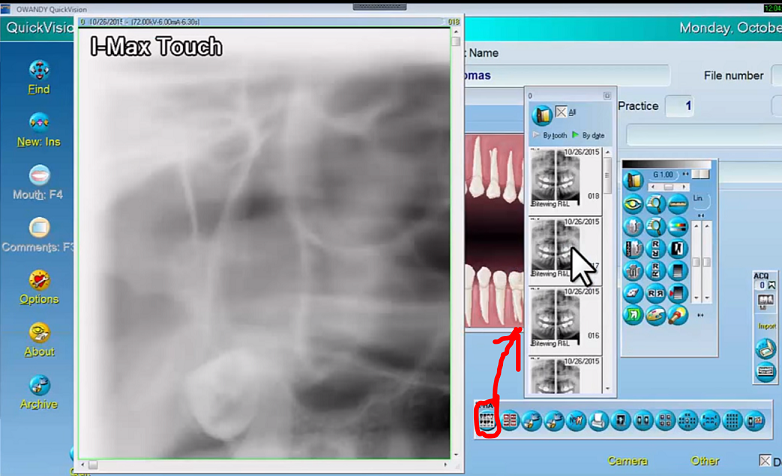This screenshot has width=782, height=476.
Task: Toggle the All checkbox in thumbnail panel
Action: (561, 112)
